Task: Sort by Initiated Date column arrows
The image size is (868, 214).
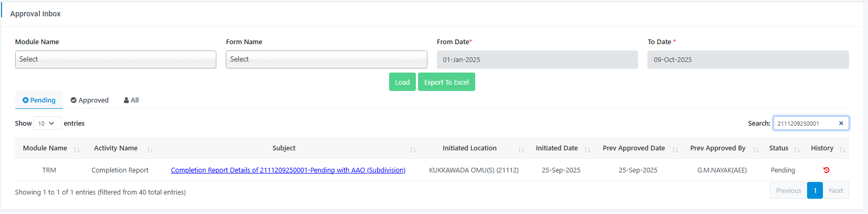Action: point(587,150)
